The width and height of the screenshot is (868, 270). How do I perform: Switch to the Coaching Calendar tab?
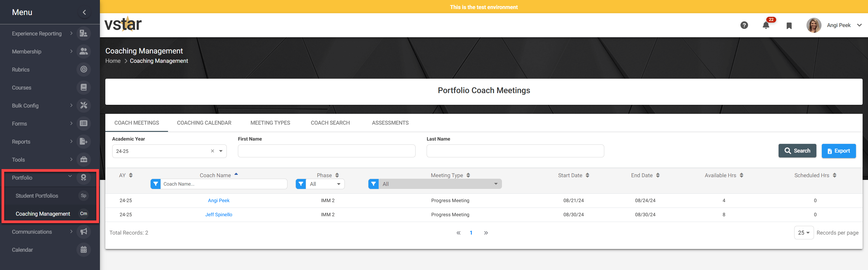204,123
